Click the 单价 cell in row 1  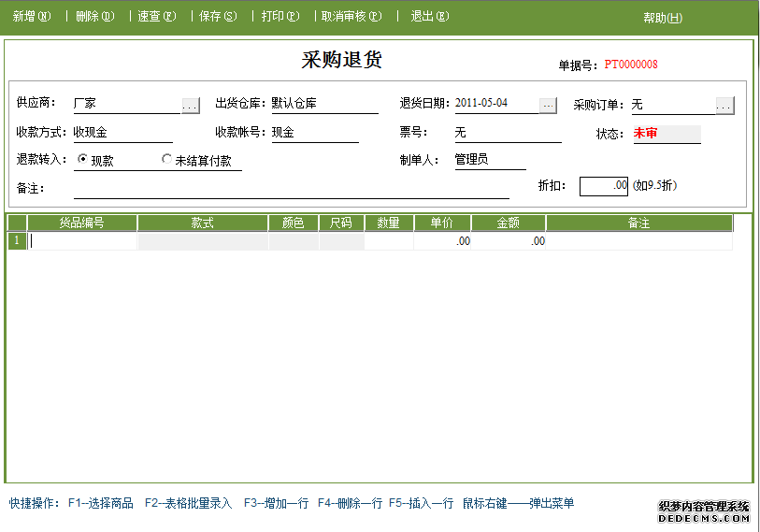[442, 241]
